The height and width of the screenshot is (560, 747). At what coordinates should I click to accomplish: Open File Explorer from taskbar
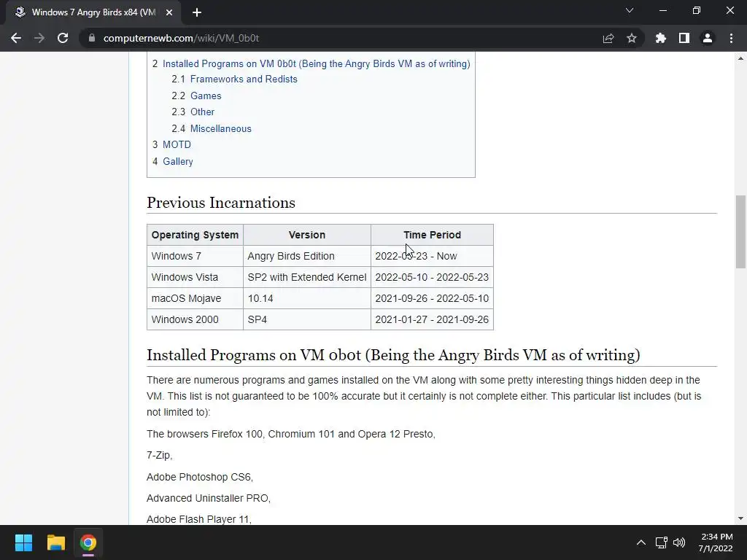point(55,542)
